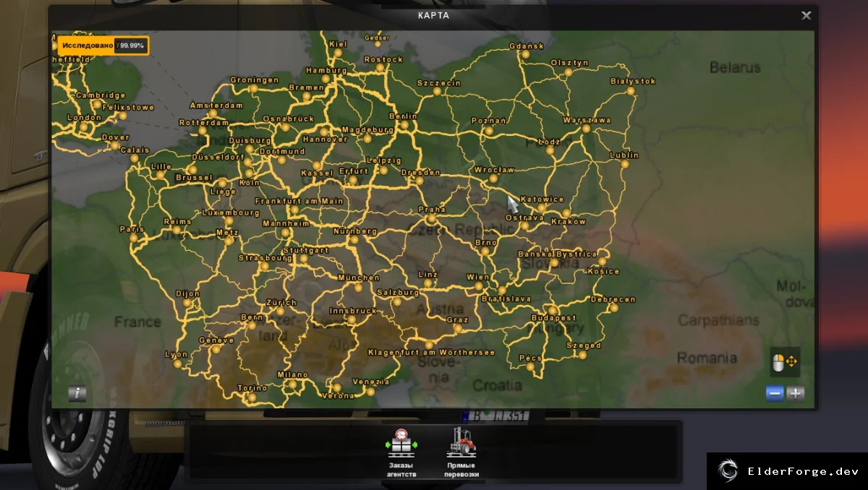
Task: Select the Kraków city label
Action: click(x=569, y=222)
